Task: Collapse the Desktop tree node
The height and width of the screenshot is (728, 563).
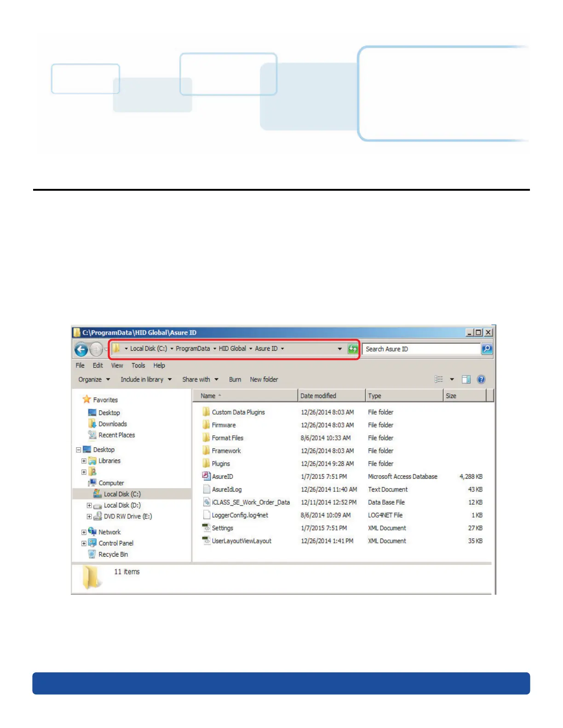Action: coord(79,449)
